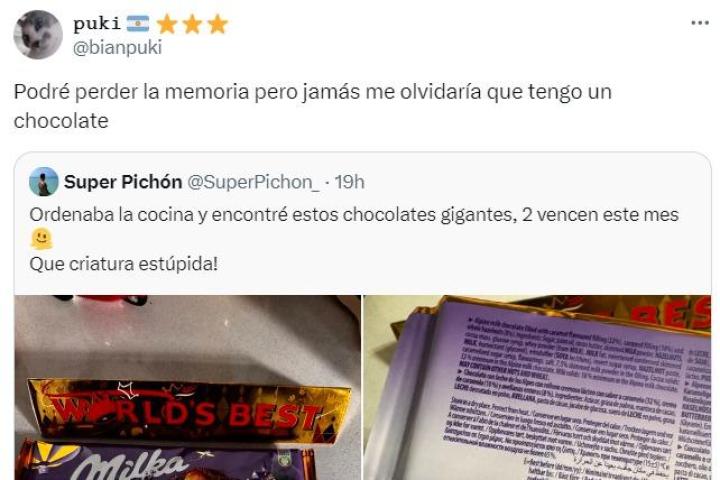Open the three-dot more options menu

(x=700, y=23)
